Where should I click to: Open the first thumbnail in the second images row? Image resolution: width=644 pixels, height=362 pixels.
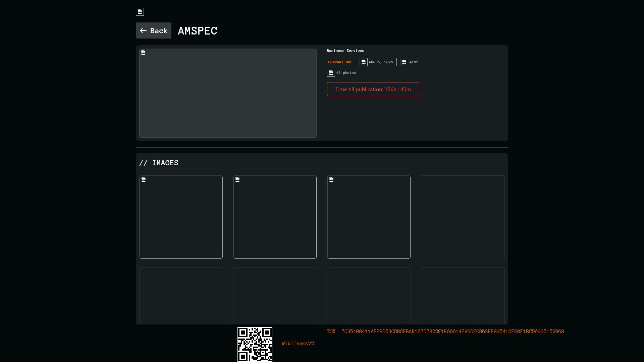click(x=181, y=296)
